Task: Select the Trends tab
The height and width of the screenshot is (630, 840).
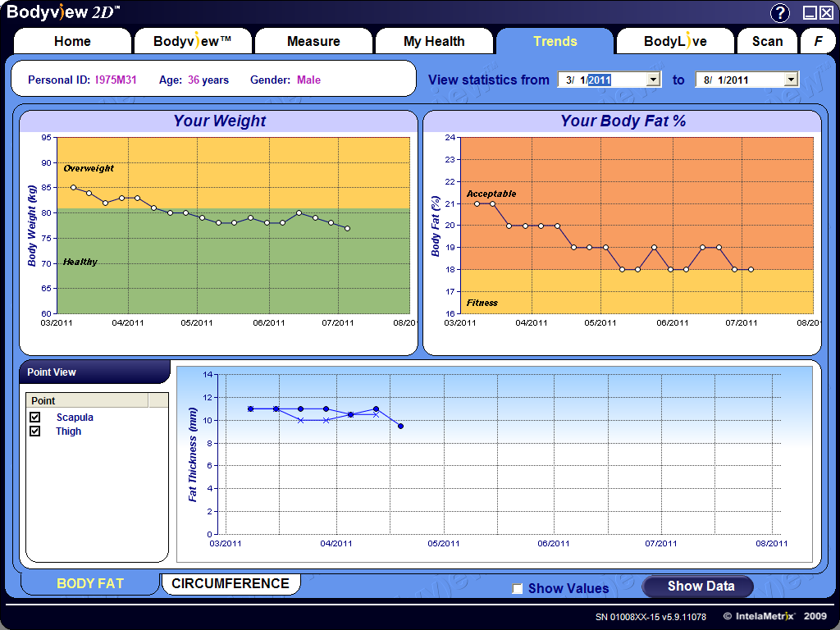Action: click(x=555, y=41)
